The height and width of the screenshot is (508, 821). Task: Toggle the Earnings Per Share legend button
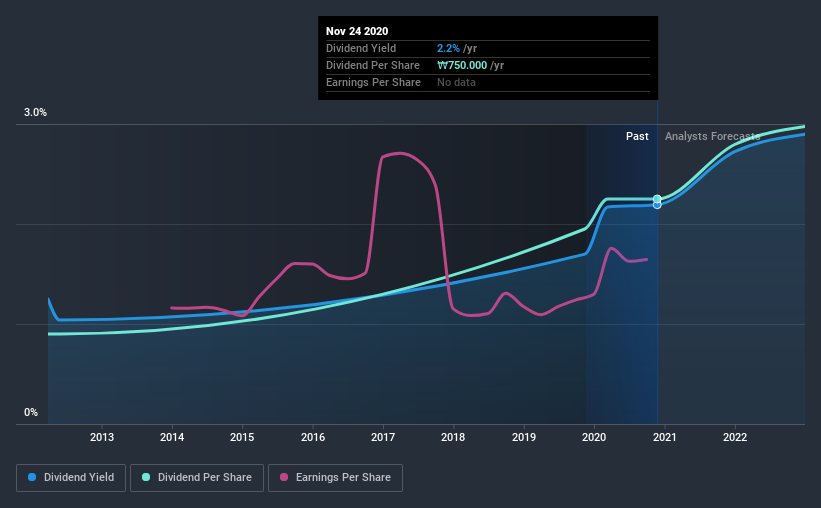335,478
